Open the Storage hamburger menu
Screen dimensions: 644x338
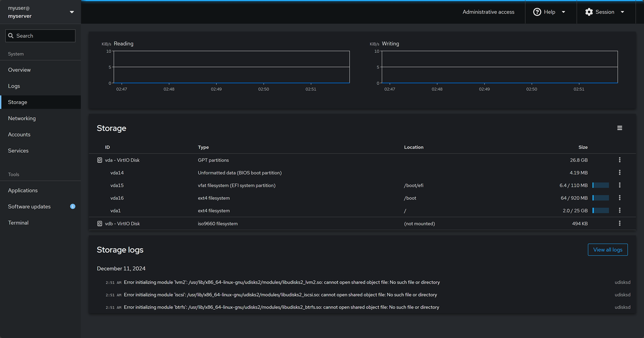(620, 128)
